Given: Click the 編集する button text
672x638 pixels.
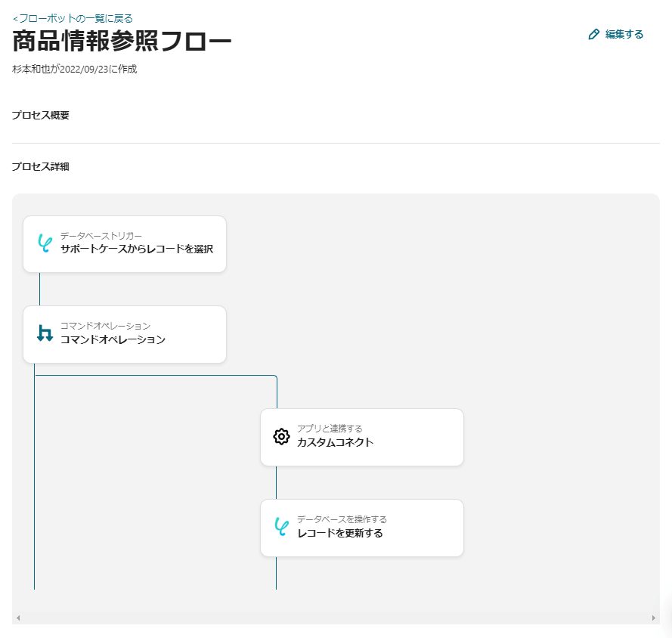Looking at the screenshot, I should click(x=624, y=34).
